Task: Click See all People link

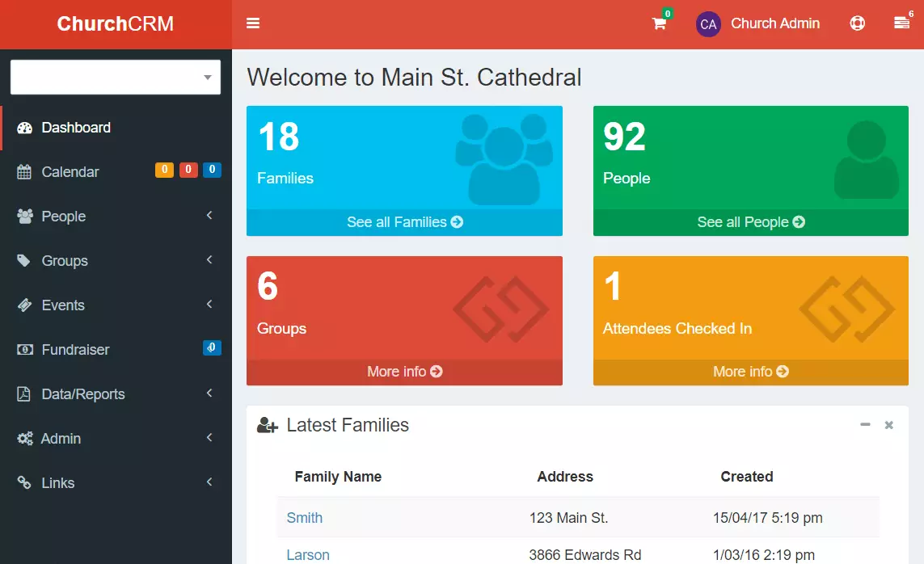Action: pos(751,222)
